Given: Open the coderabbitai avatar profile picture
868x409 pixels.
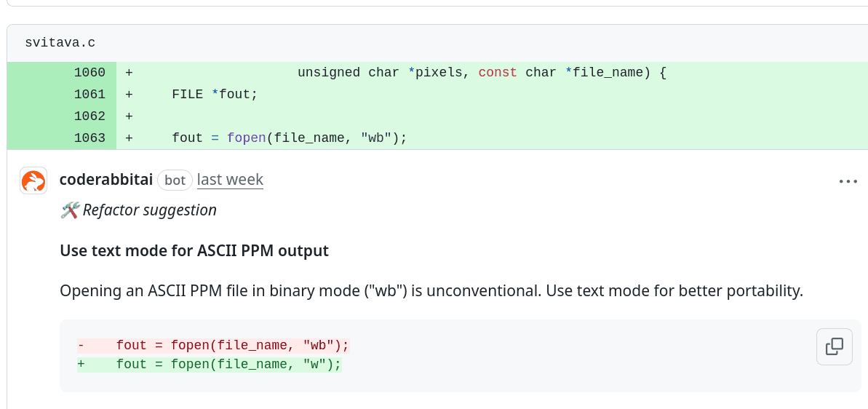Looking at the screenshot, I should pyautogui.click(x=33, y=180).
